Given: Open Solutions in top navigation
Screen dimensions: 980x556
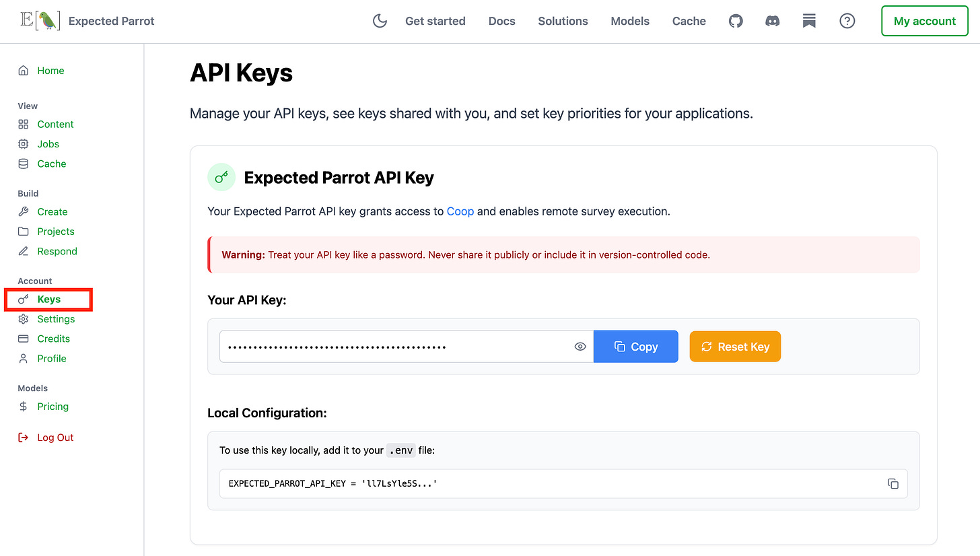Looking at the screenshot, I should click(563, 21).
